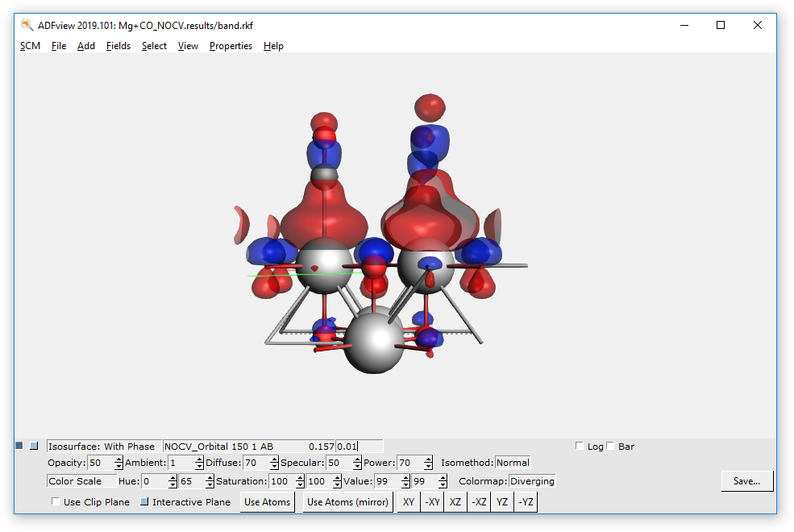Image resolution: width=794 pixels, height=532 pixels.
Task: Enable the Bar checkbox
Action: click(x=610, y=445)
